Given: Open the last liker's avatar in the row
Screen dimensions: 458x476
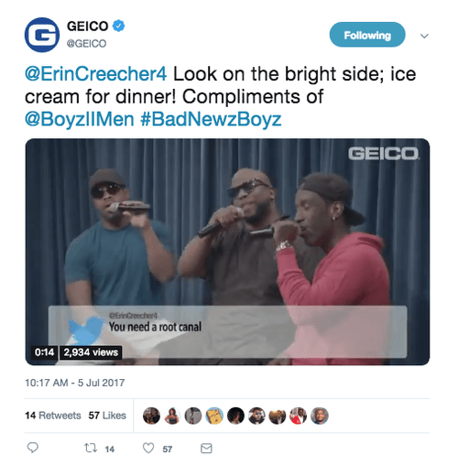Looking at the screenshot, I should [320, 416].
